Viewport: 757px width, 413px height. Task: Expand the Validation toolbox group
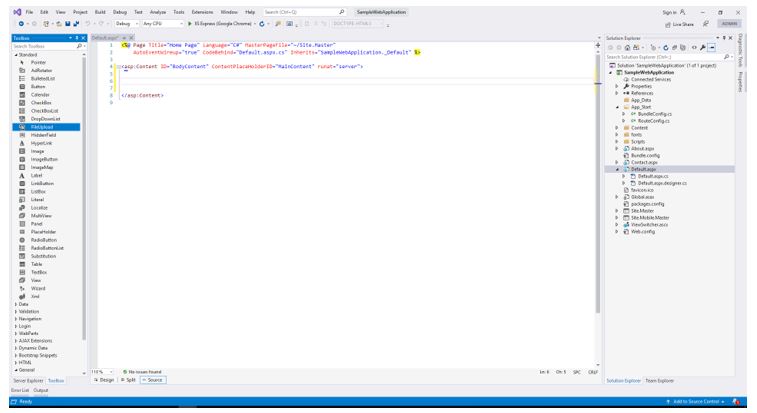(16, 312)
